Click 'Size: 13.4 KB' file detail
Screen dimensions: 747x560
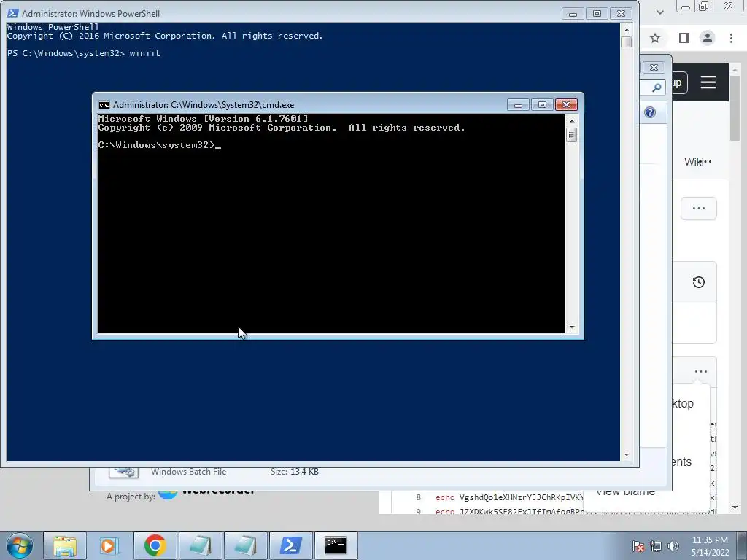(295, 472)
